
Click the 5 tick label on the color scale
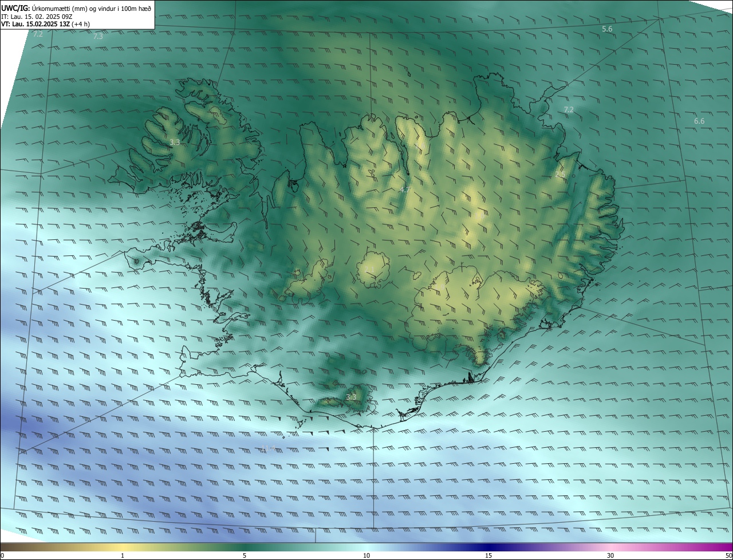coord(245,555)
